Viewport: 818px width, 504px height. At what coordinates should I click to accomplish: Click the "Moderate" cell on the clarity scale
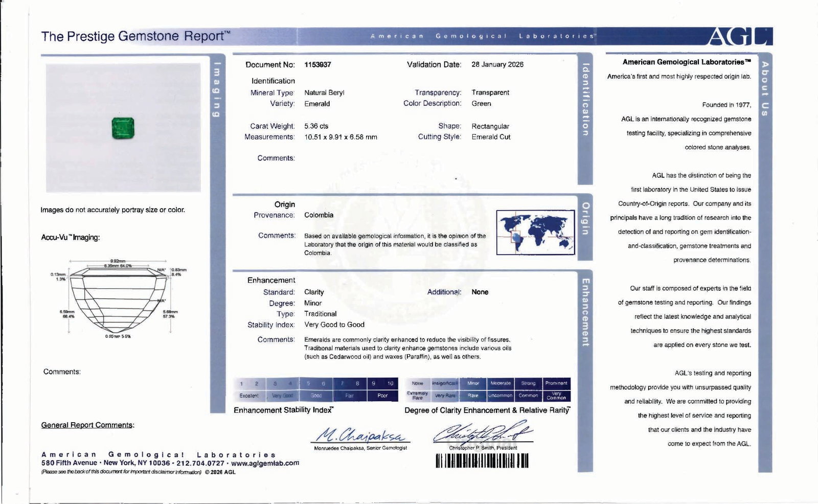tap(501, 383)
